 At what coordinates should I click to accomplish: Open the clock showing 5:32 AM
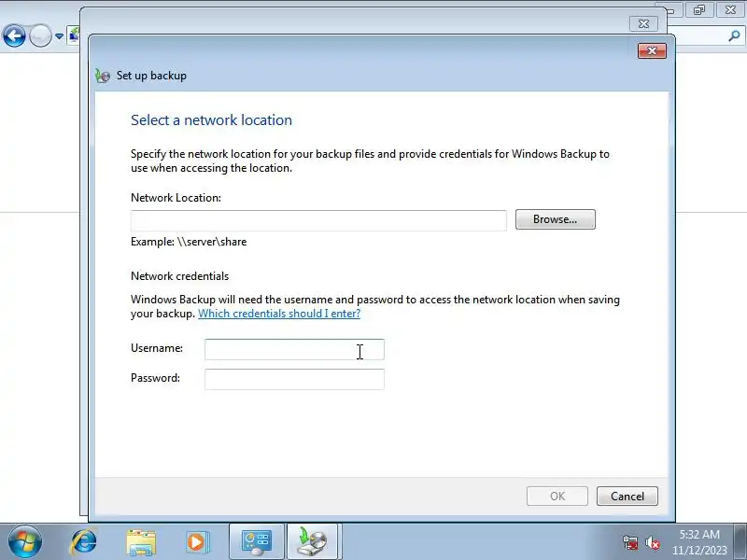pos(699,542)
